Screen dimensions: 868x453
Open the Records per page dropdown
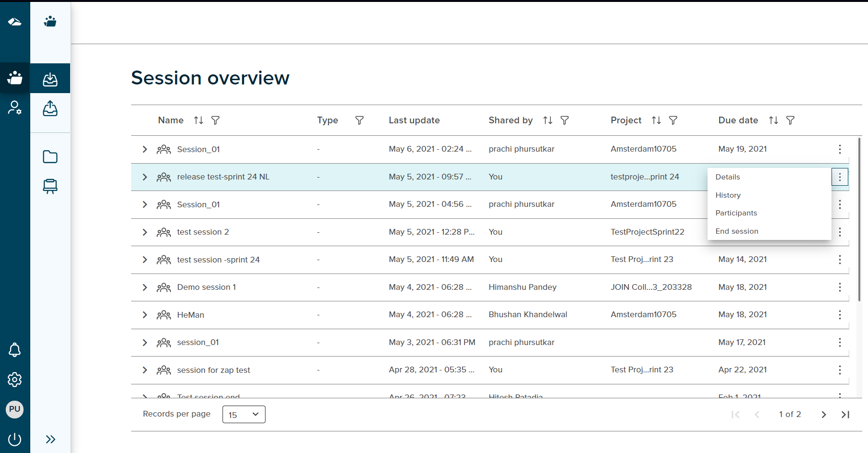click(x=244, y=414)
